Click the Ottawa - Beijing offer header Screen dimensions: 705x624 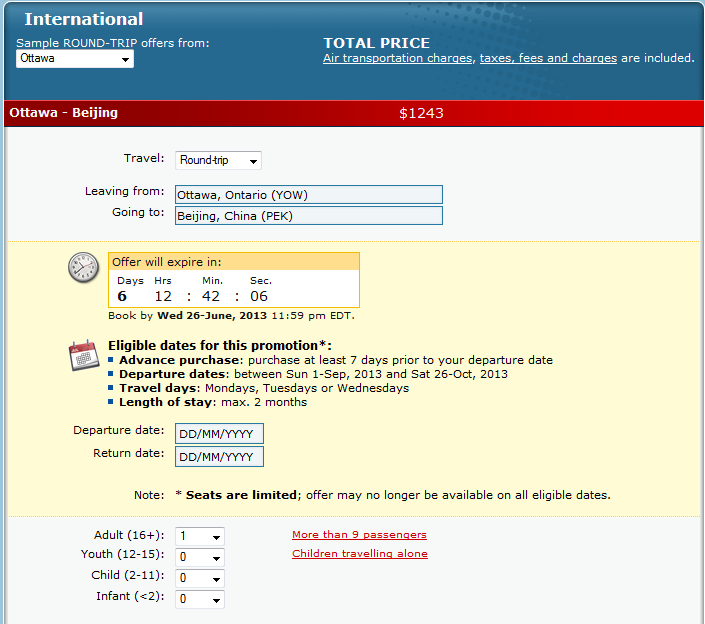64,113
